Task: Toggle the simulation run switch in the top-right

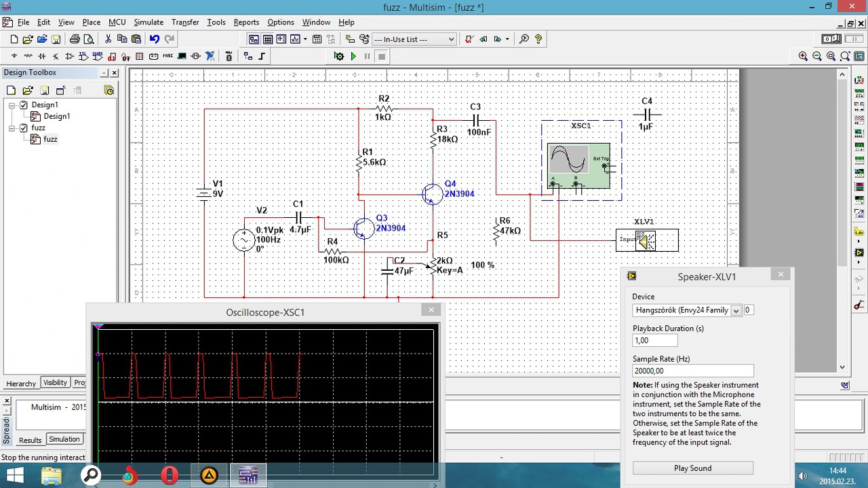Action: click(x=831, y=39)
